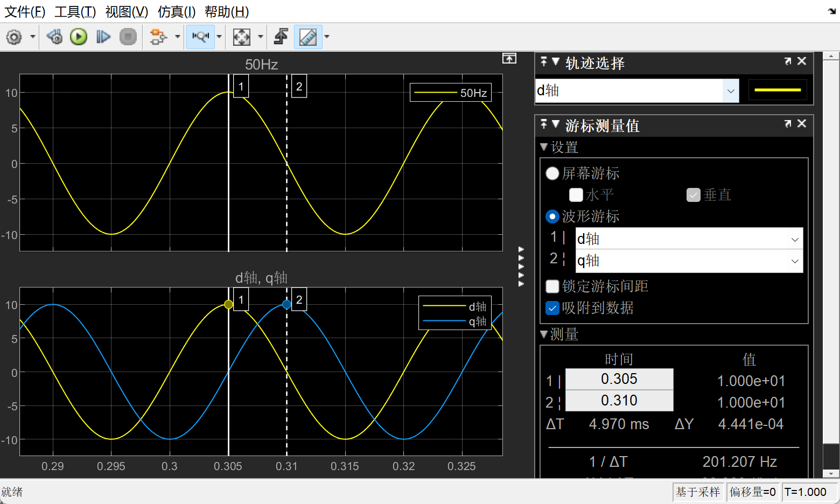The image size is (840, 504).
Task: Open the dropdown next to the ruler icon
Action: [326, 37]
